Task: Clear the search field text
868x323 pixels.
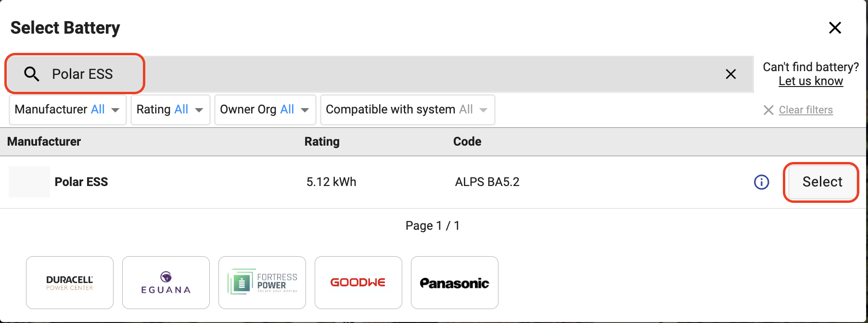Action: [x=730, y=74]
